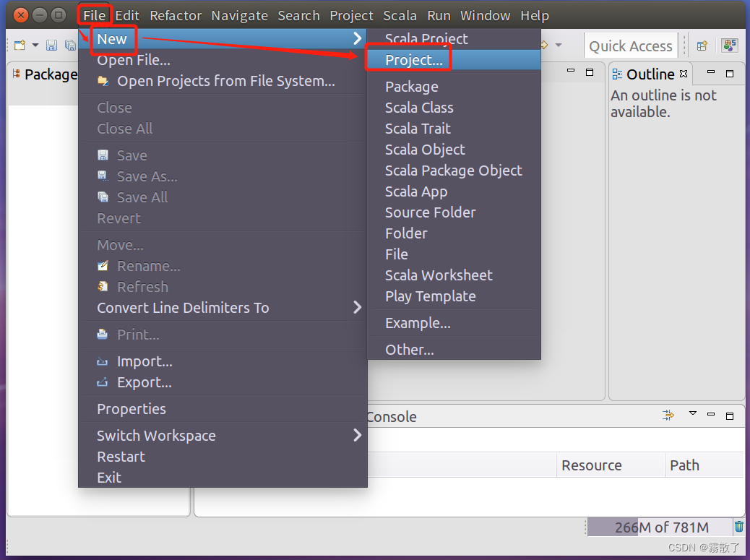Click Restart in File menu
This screenshot has height=560, width=750.
[x=223, y=457]
